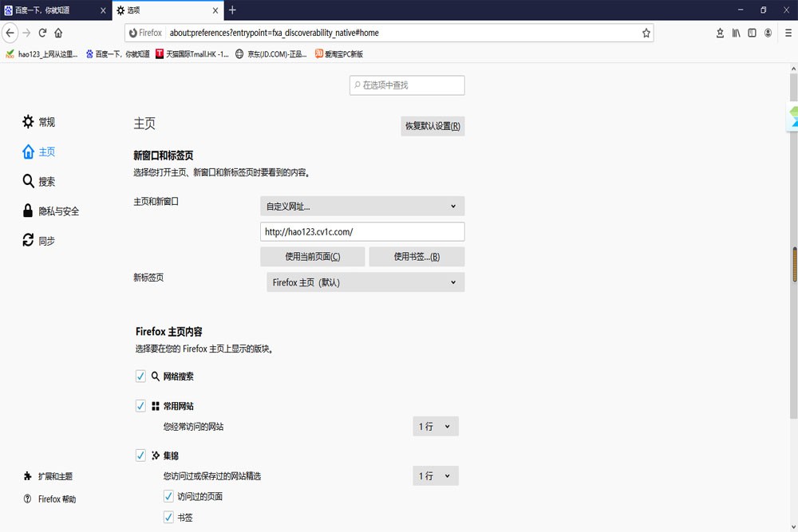The width and height of the screenshot is (798, 532).
Task: Toggle the 集锦 highlights checkbox
Action: point(140,455)
